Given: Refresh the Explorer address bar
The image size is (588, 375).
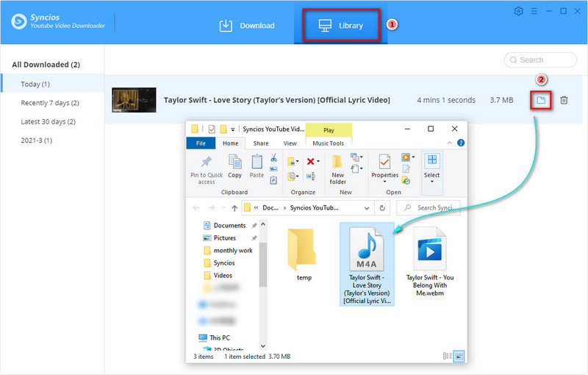Looking at the screenshot, I should [x=382, y=208].
